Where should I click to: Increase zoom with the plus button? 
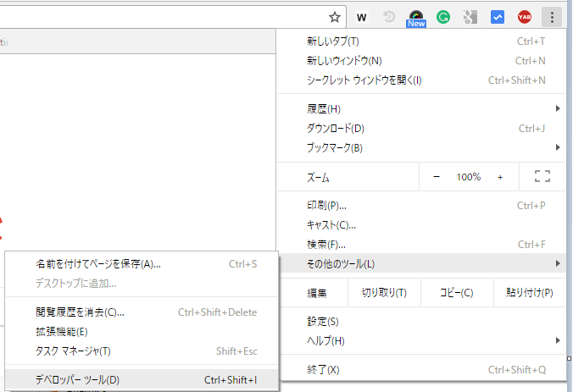click(500, 177)
